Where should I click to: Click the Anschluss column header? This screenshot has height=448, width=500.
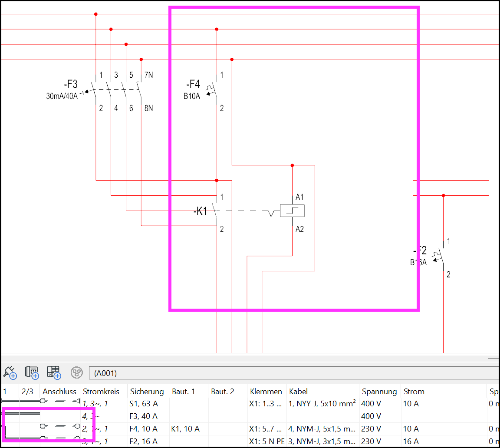tap(59, 391)
